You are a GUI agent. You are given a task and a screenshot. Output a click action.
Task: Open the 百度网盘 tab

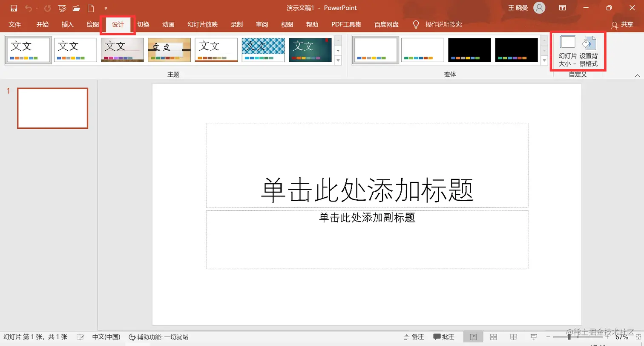[x=386, y=24]
